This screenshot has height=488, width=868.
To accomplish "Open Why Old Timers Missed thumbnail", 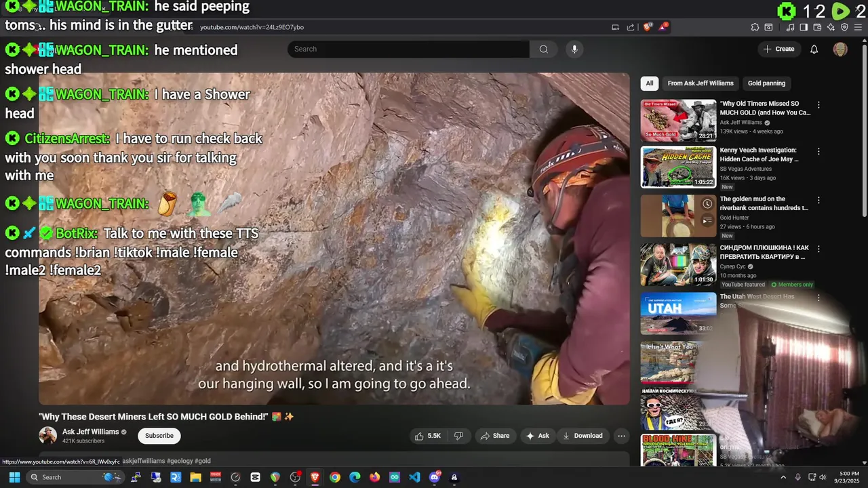I will click(x=678, y=121).
